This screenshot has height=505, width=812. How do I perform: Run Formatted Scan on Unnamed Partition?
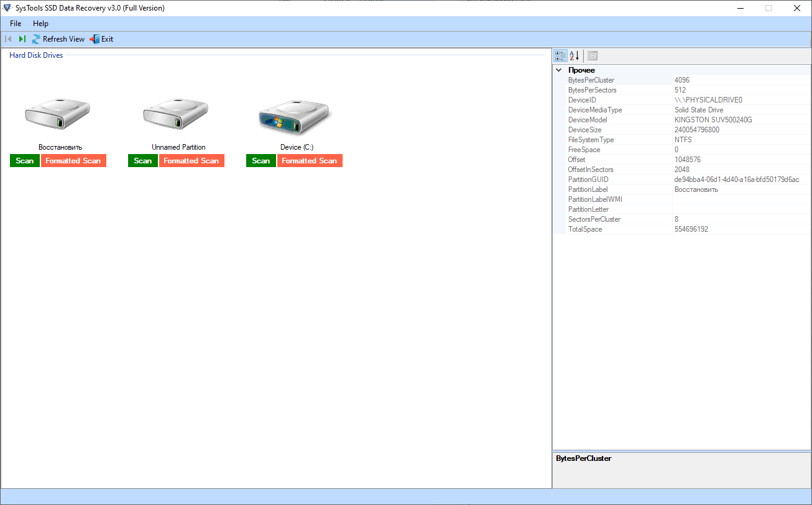point(191,161)
